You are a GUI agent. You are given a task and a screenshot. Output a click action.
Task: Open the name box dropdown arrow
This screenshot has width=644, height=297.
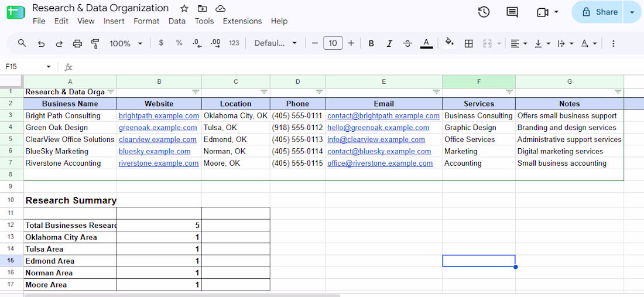(49, 67)
